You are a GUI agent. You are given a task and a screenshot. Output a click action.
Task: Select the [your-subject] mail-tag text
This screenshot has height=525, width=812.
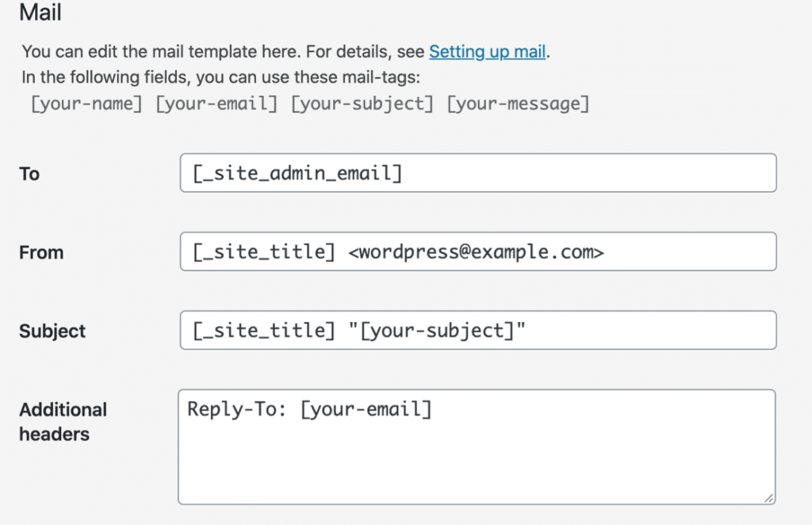point(362,103)
